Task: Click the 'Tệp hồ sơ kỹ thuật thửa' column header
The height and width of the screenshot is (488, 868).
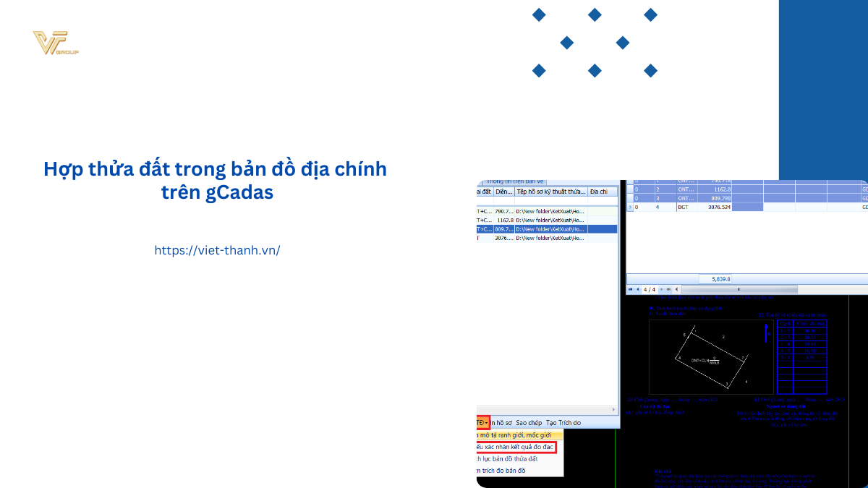Action: (x=550, y=192)
